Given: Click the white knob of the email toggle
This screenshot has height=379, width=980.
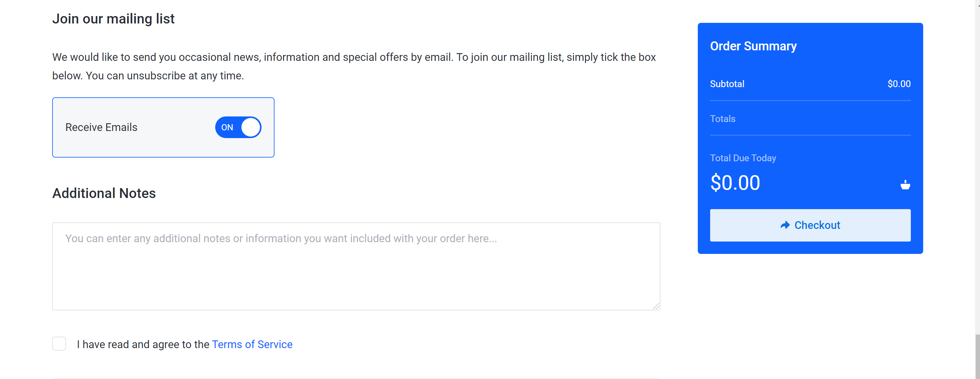Looking at the screenshot, I should point(250,127).
